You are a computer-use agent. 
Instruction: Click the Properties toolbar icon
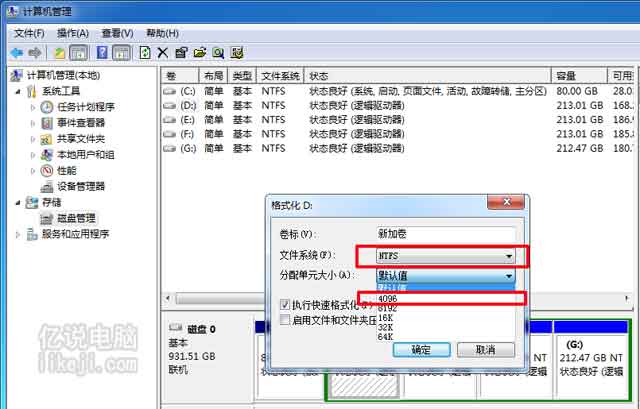coord(181,52)
